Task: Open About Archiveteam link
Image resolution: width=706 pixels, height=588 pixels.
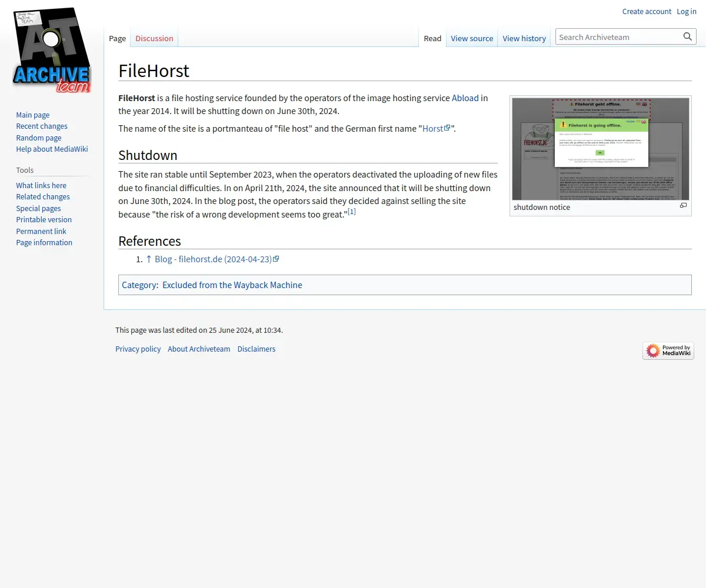Action: 199,349
